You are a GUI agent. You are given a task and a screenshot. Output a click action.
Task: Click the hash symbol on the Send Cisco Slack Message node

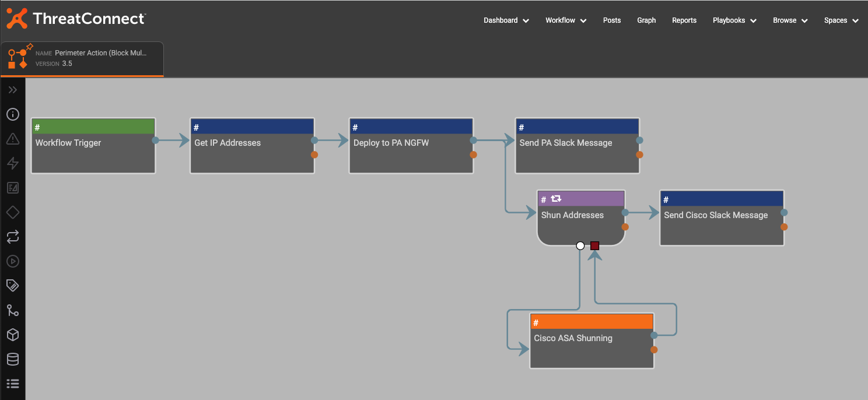pyautogui.click(x=666, y=199)
